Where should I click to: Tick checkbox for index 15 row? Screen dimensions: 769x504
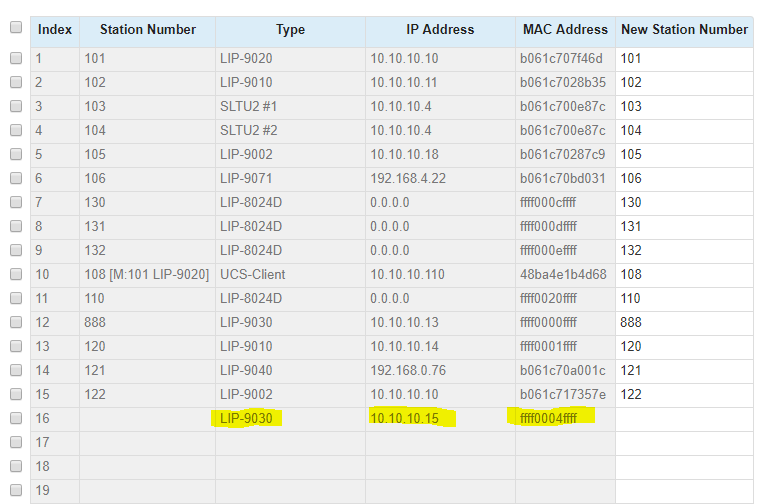click(x=16, y=394)
